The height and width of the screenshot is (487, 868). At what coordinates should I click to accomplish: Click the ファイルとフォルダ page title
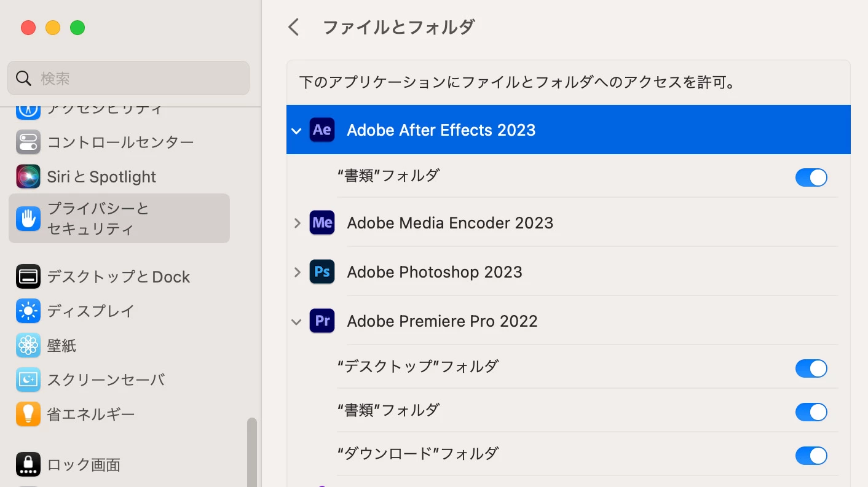coord(399,27)
